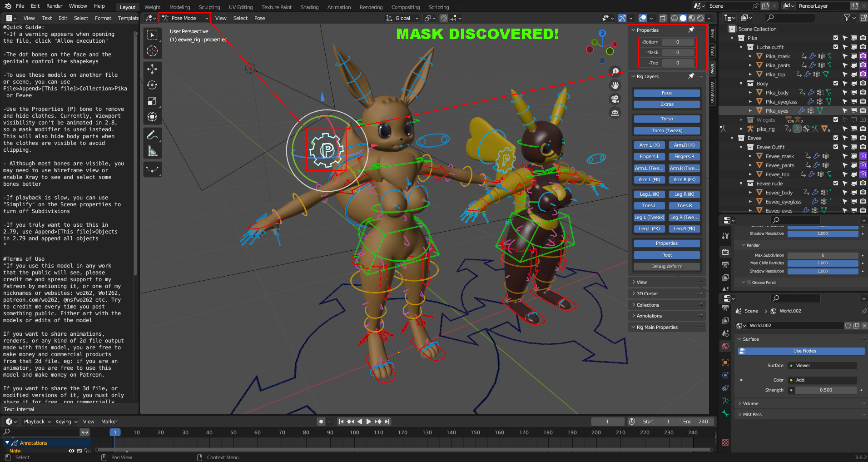This screenshot has width=868, height=462.
Task: Open World properties tab icon
Action: [x=725, y=346]
